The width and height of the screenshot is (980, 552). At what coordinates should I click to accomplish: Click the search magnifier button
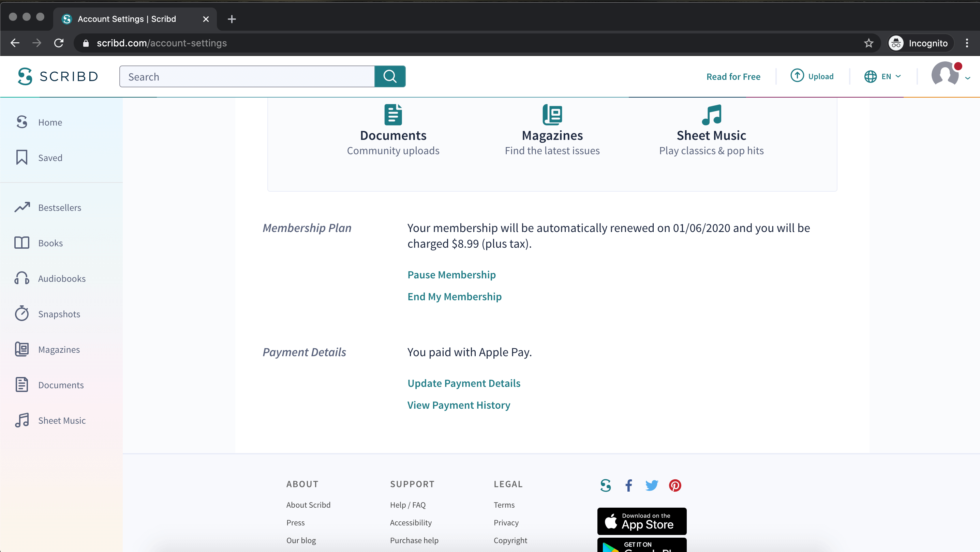tap(389, 76)
